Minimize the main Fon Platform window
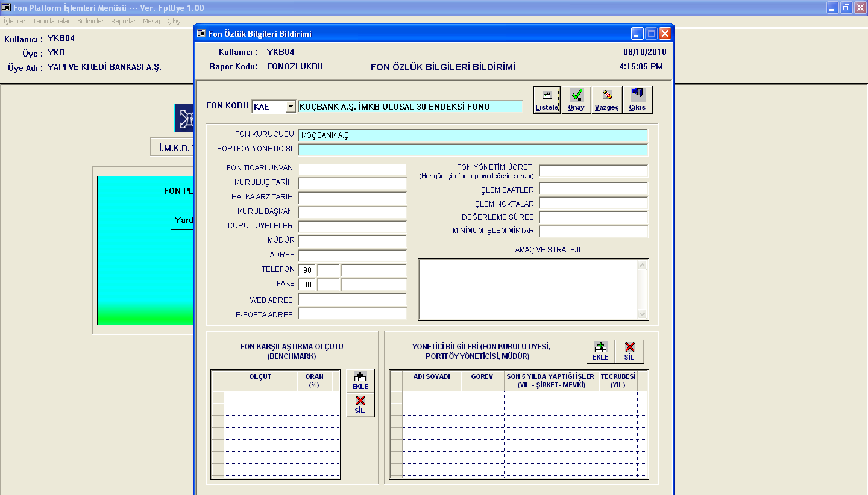Screen dimensions: 868x495 pyautogui.click(x=832, y=8)
